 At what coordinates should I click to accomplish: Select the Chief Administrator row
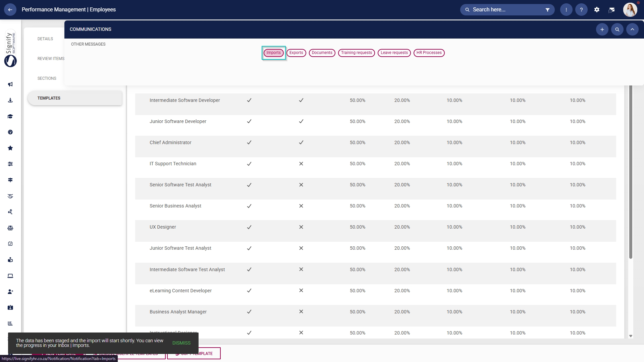pyautogui.click(x=375, y=146)
